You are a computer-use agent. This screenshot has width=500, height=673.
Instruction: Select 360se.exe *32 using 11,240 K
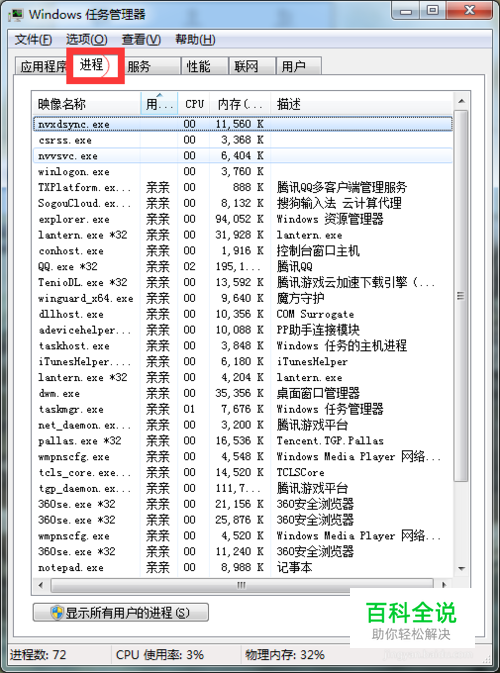242,552
